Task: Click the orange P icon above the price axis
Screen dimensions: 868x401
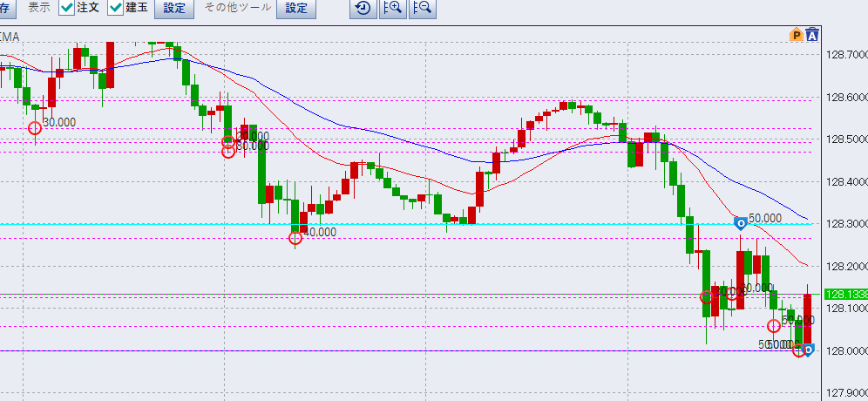Action: pyautogui.click(x=796, y=35)
